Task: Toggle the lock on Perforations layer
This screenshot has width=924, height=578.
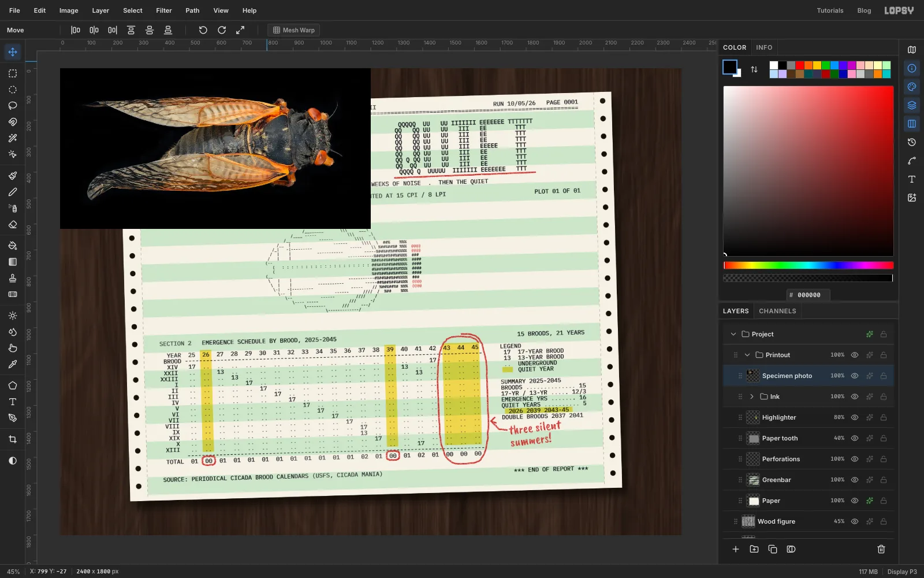Action: tap(884, 459)
